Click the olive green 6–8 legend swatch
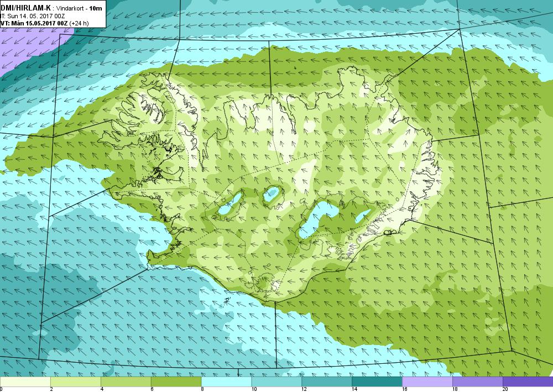 point(176,381)
